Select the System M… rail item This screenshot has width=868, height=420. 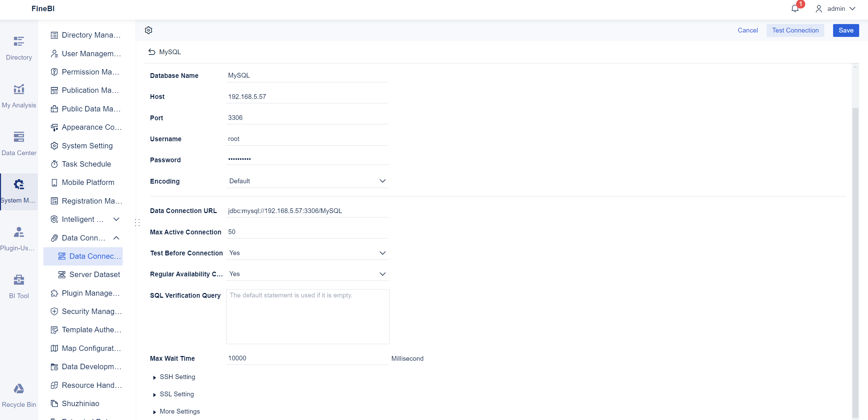pos(19,191)
